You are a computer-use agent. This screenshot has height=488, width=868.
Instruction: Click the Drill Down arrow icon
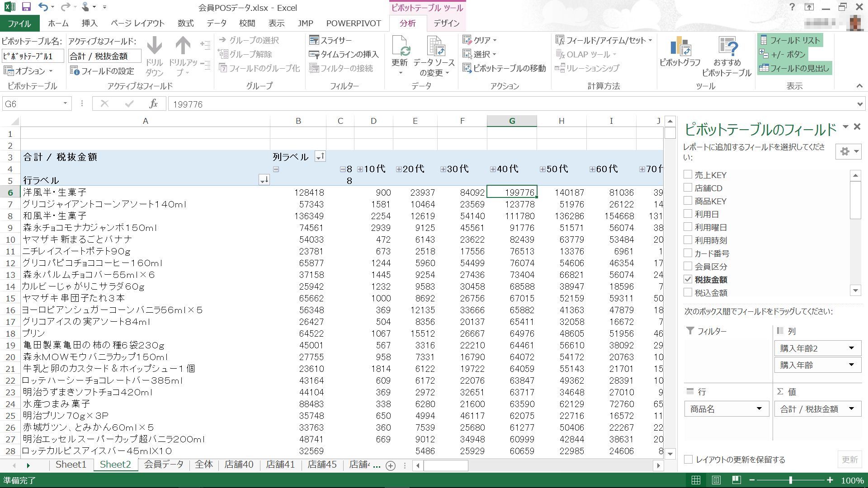[x=154, y=46]
